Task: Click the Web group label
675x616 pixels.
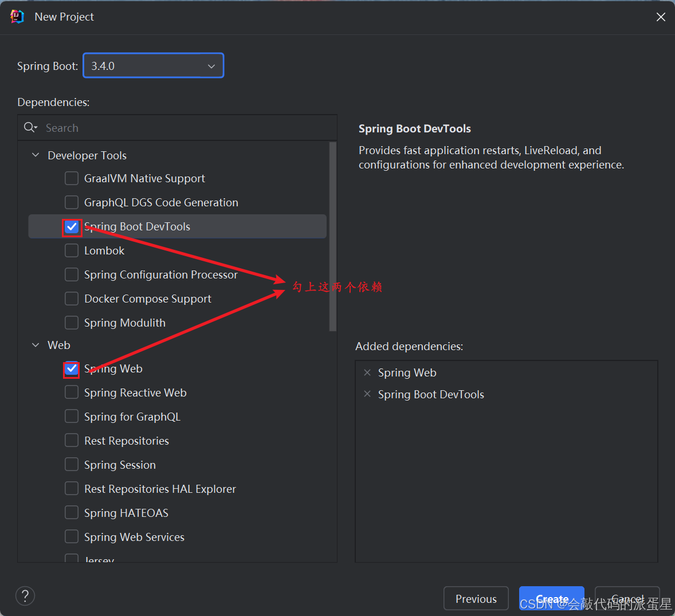Action: coord(59,345)
